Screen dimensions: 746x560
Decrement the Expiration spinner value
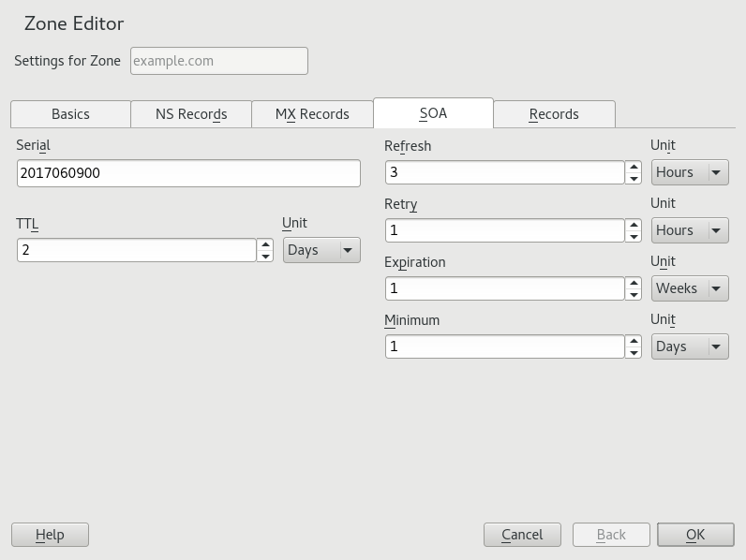click(634, 294)
